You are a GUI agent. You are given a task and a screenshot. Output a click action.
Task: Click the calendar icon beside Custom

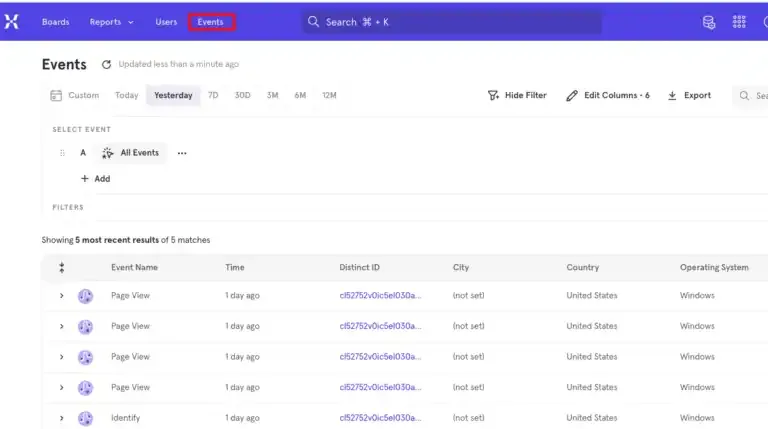pyautogui.click(x=56, y=95)
